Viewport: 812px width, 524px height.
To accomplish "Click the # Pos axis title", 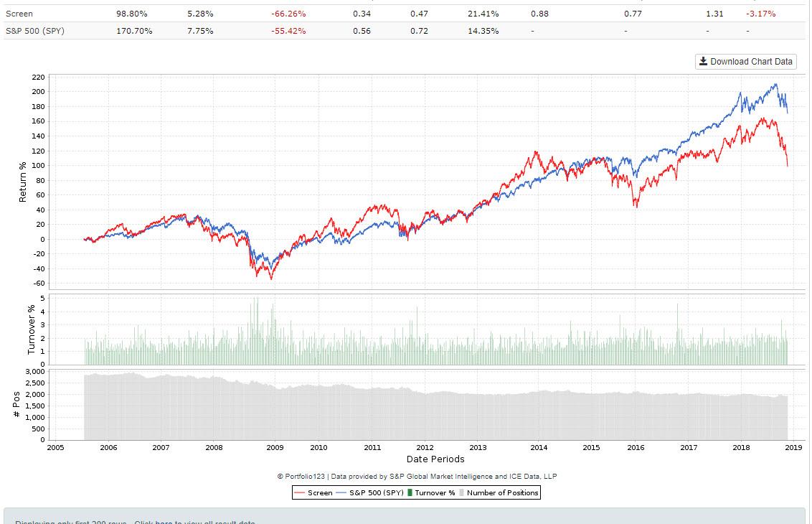I will [x=16, y=404].
